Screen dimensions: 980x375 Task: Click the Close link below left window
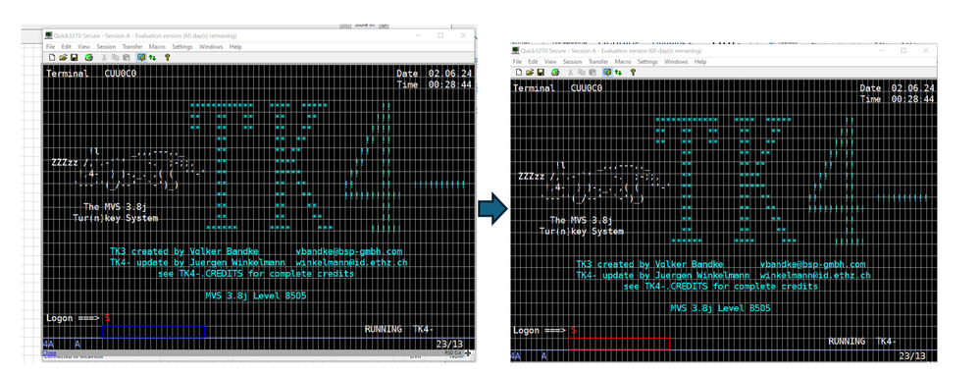coord(49,353)
